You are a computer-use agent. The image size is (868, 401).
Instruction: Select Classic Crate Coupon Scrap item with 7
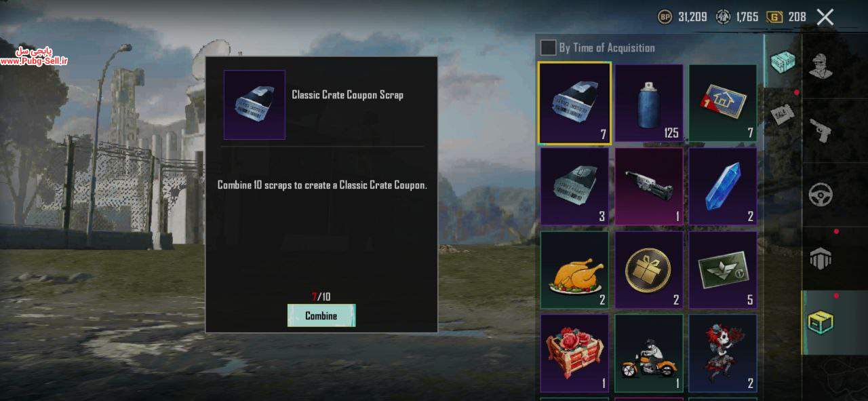574,104
